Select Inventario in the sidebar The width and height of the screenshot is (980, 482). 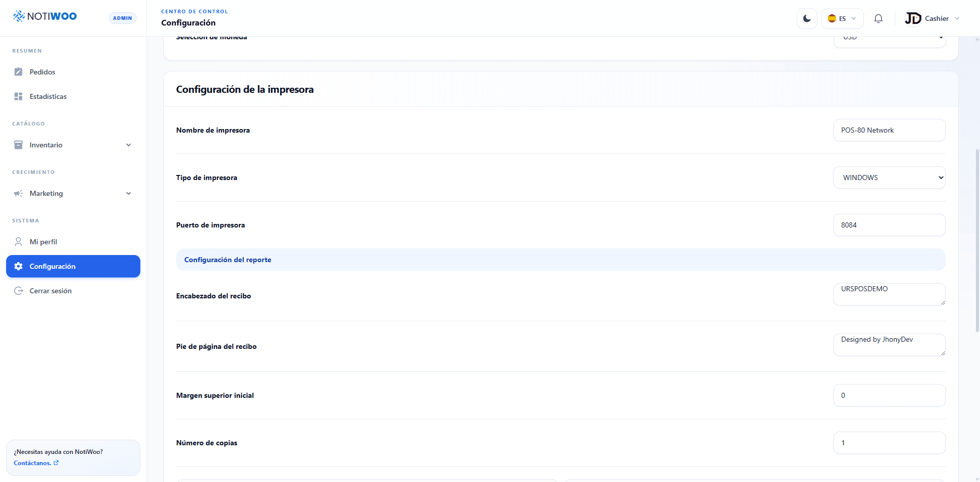73,145
